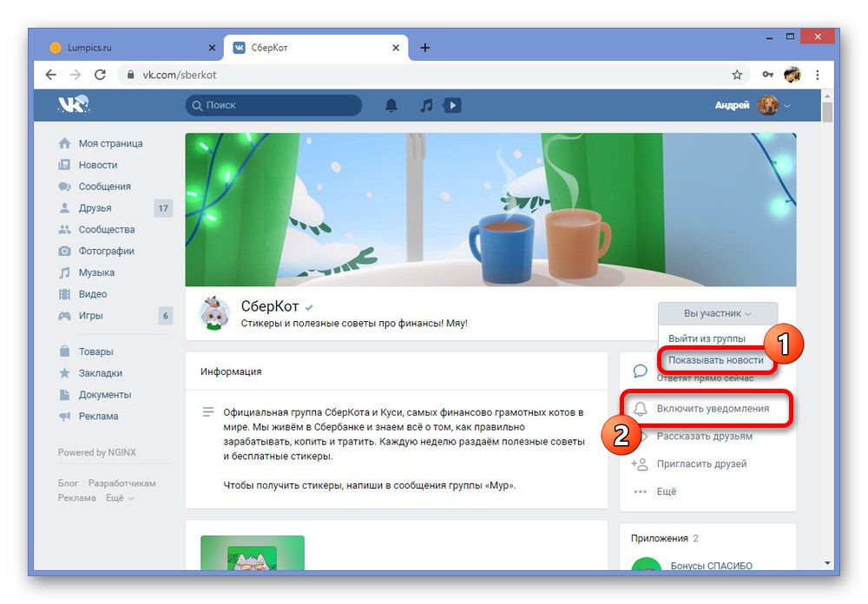Screen dimensions: 868x604
Task: Enable notifications via Включить уведомления
Action: point(707,409)
